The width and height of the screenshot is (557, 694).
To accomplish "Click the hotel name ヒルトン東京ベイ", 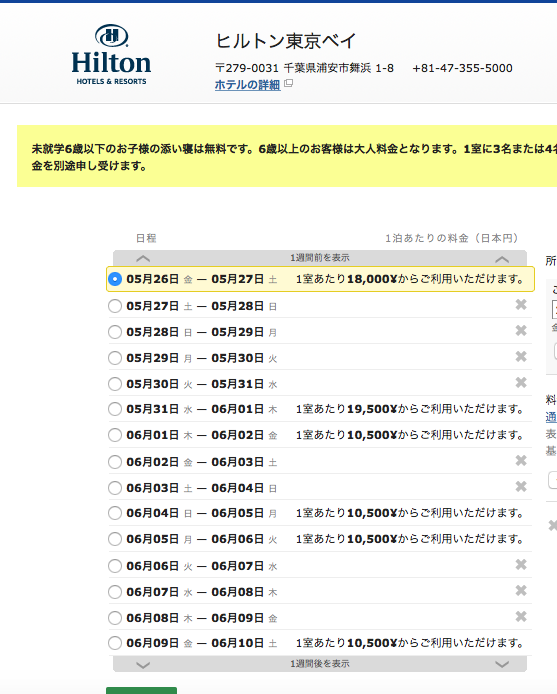I will [x=286, y=41].
